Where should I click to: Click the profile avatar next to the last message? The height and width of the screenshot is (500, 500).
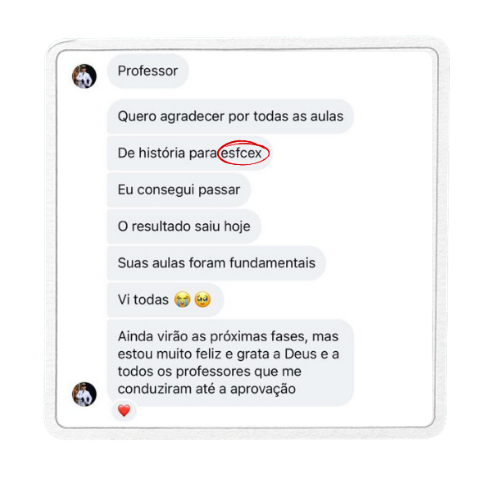84,394
